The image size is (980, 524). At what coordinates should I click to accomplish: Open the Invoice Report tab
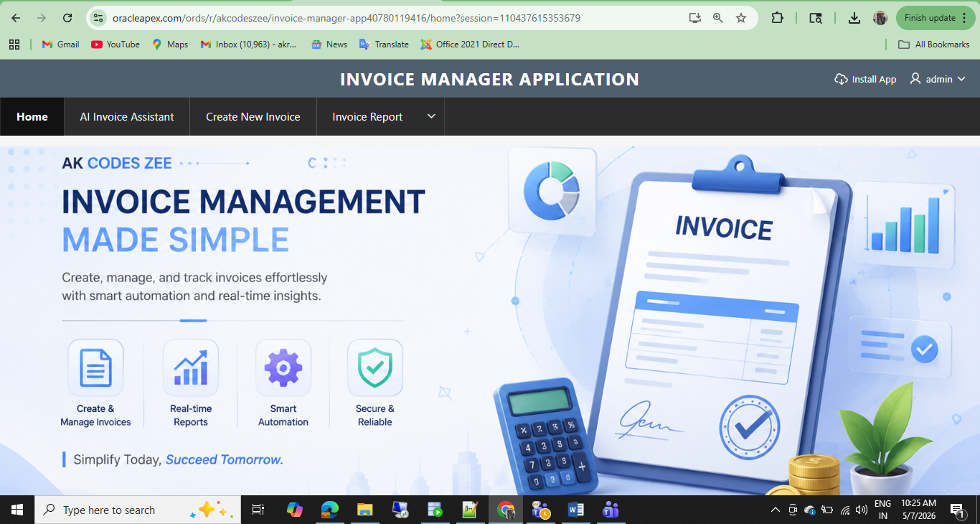coord(367,116)
